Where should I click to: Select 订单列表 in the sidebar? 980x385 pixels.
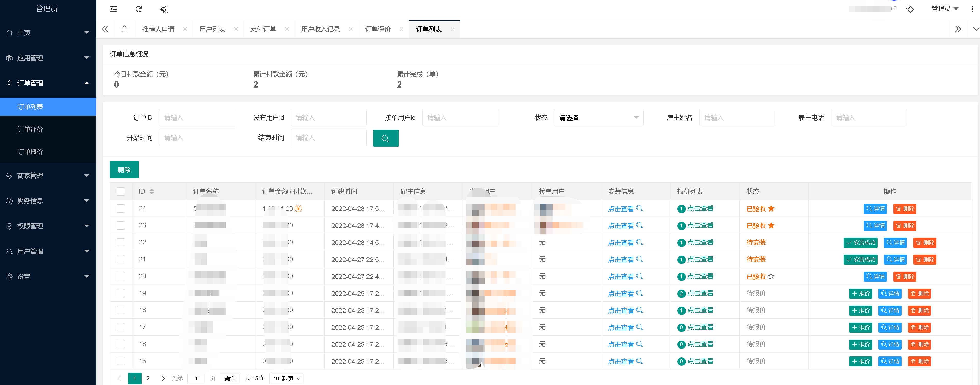pos(48,107)
